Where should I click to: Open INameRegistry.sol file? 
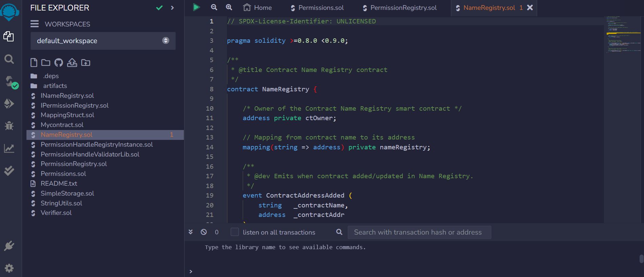click(x=67, y=96)
